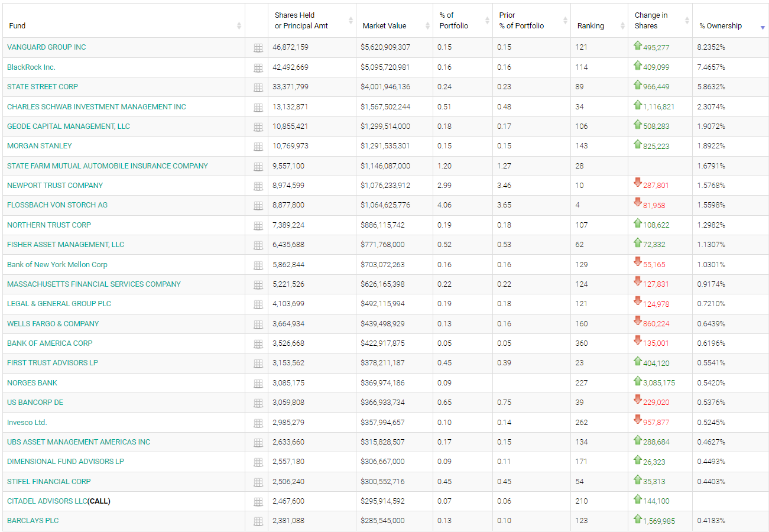The image size is (769, 532).
Task: Click the grid icon for FISHER ASSET MANAGEMENT
Action: coord(258,245)
